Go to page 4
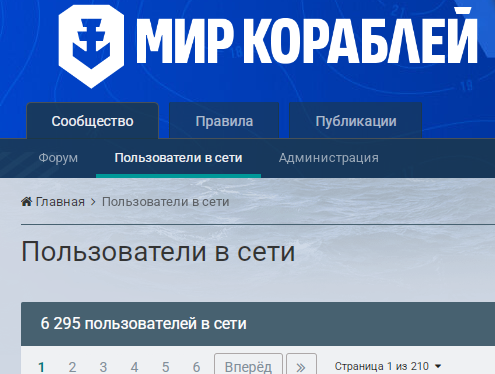The width and height of the screenshot is (495, 374). click(134, 367)
